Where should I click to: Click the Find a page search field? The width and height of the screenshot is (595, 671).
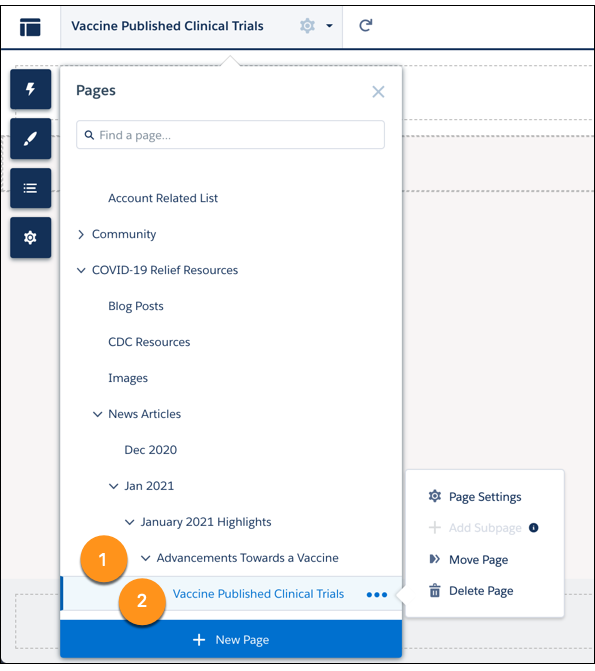click(230, 135)
